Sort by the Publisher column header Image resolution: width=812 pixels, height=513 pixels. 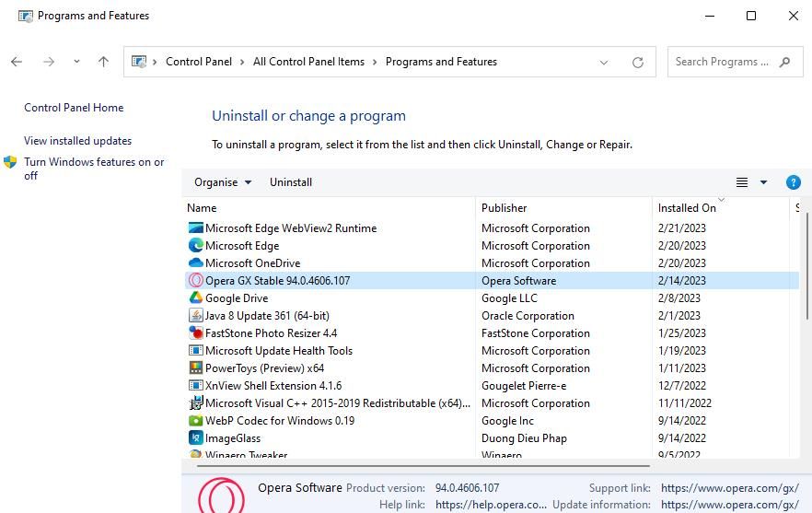pos(563,208)
